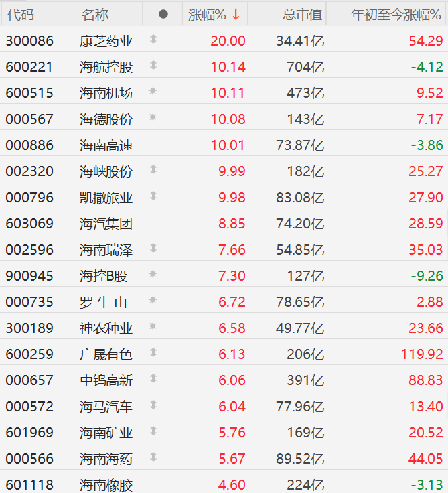Click stock code 002320
This screenshot has width=448, height=493.
pos(29,171)
